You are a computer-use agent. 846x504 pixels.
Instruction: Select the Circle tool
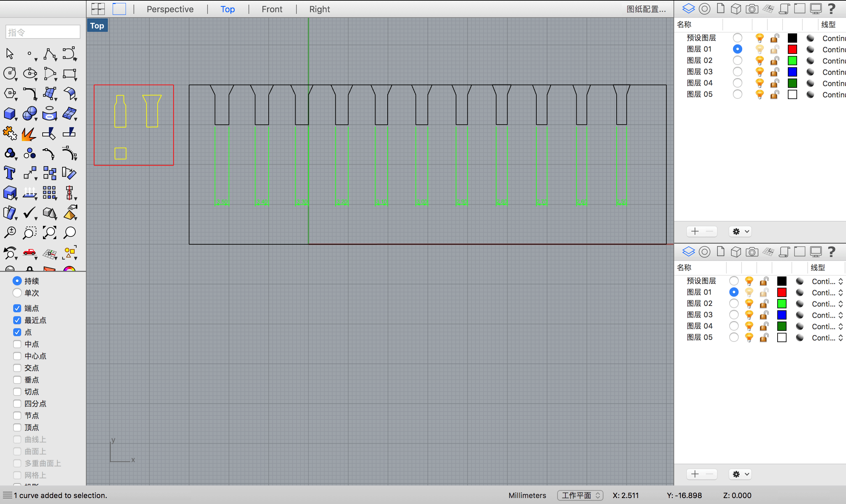coord(10,73)
